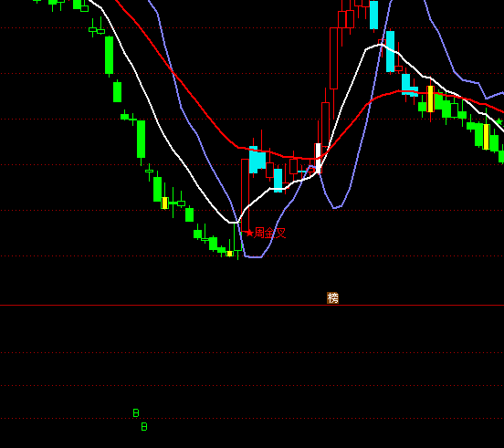Click the tall hollow red candle above the star

pyautogui.click(x=245, y=195)
